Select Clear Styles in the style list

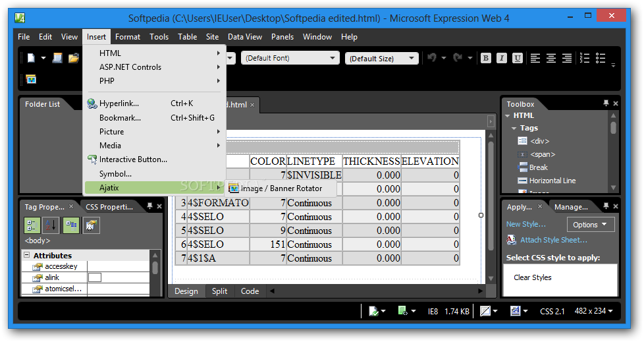coord(532,277)
